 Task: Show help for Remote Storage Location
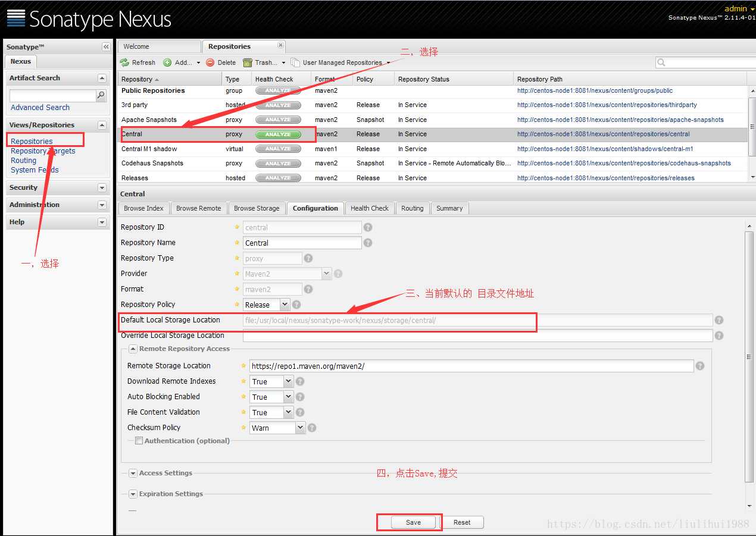pyautogui.click(x=700, y=366)
